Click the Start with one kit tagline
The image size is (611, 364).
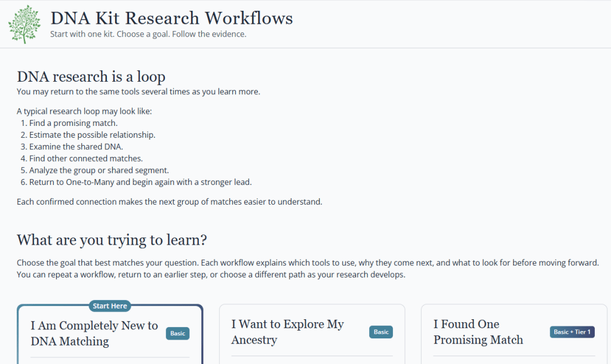pyautogui.click(x=148, y=34)
